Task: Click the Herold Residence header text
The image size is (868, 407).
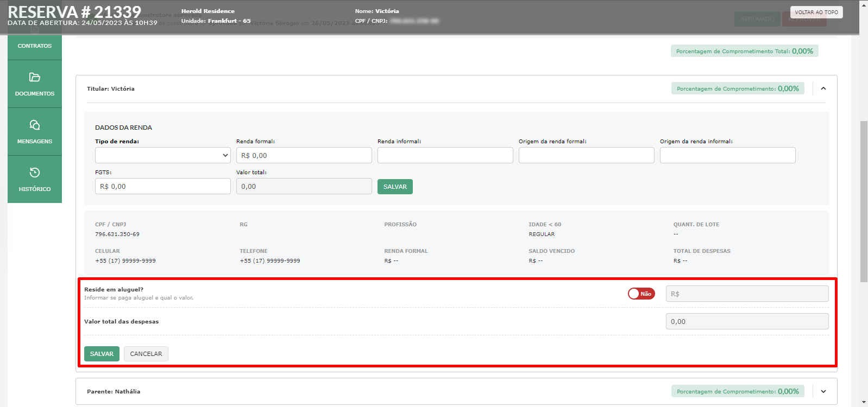Action: [208, 11]
